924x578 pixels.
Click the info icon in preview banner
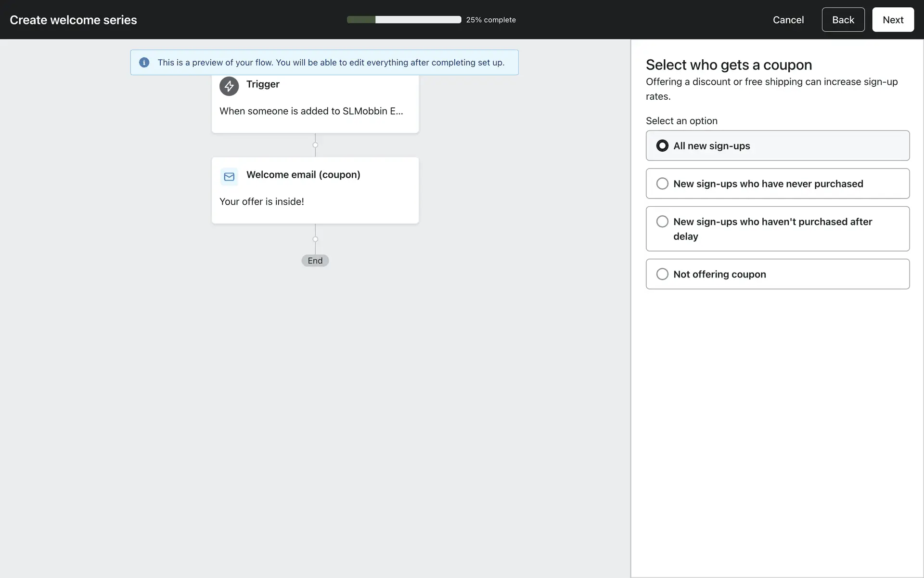tap(144, 63)
